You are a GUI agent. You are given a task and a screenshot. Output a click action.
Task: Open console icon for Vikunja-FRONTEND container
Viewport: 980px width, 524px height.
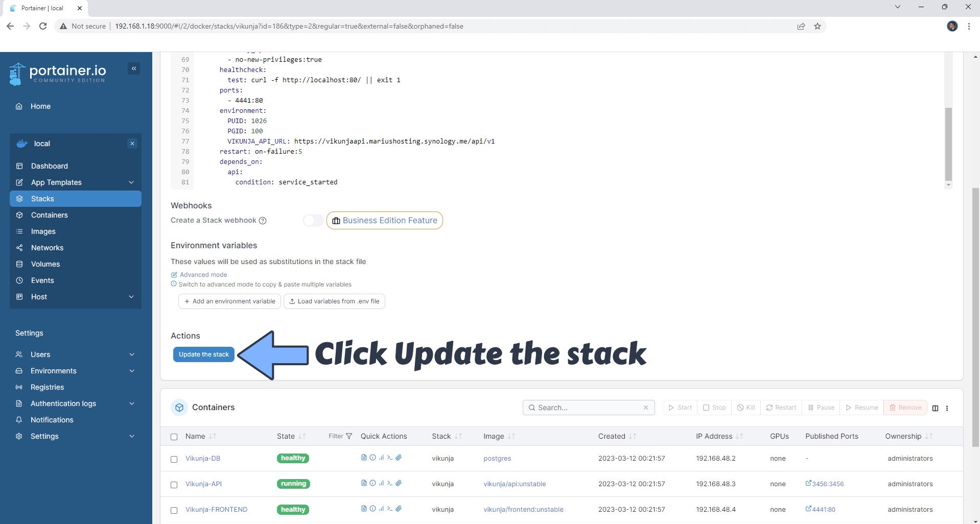[390, 509]
